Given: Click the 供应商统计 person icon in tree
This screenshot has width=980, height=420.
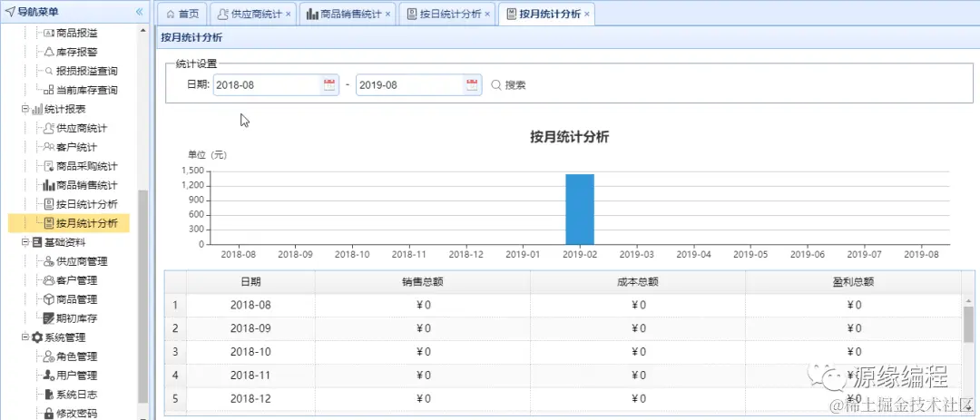Looking at the screenshot, I should point(49,128).
